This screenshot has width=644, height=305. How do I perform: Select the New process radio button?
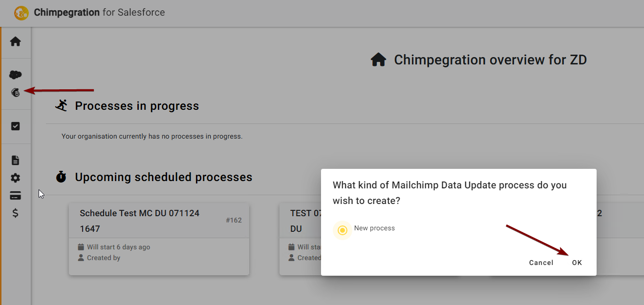pyautogui.click(x=343, y=230)
